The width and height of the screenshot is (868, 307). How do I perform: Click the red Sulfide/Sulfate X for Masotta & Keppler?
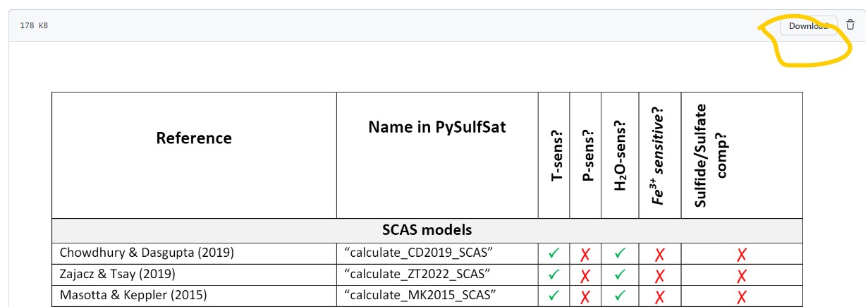741,297
